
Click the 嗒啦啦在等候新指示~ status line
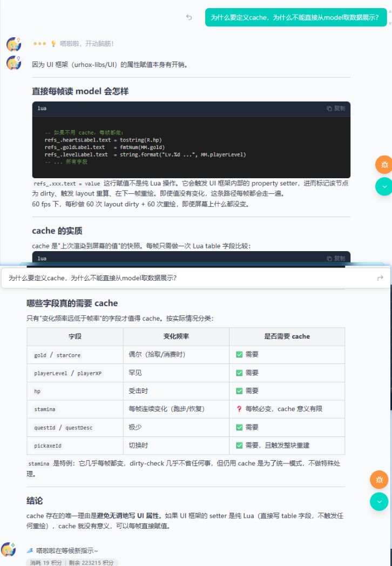click(x=67, y=550)
